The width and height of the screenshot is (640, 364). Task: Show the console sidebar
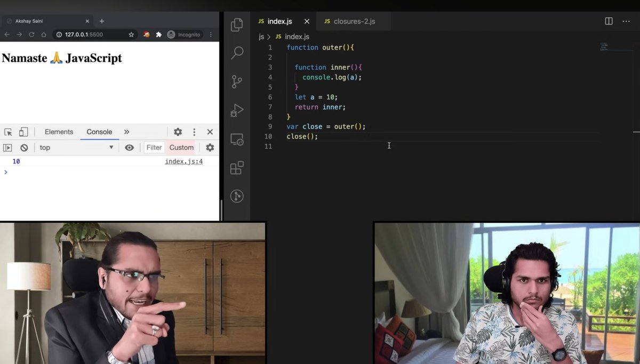pyautogui.click(x=7, y=148)
